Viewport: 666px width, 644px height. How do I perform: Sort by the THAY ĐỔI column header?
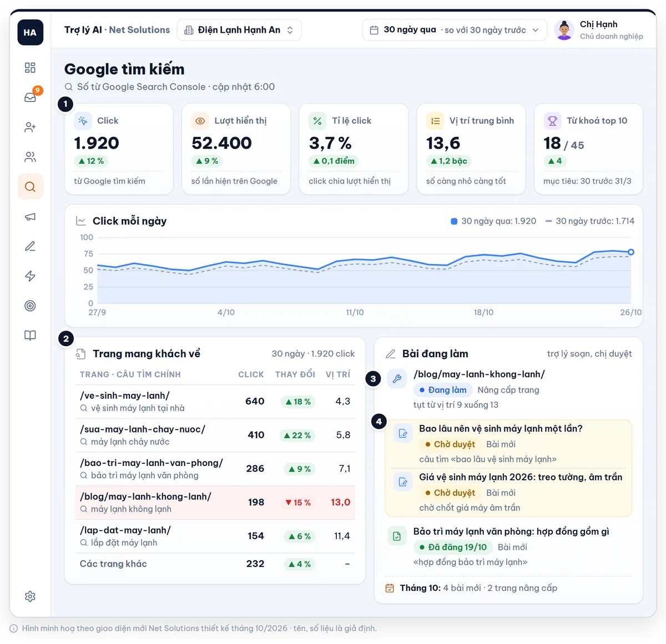pyautogui.click(x=295, y=374)
